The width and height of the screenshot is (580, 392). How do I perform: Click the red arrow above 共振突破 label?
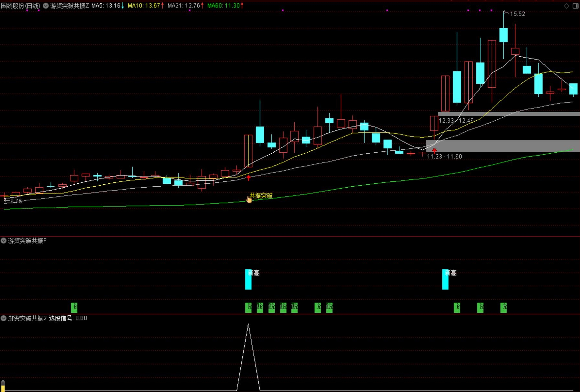click(248, 178)
